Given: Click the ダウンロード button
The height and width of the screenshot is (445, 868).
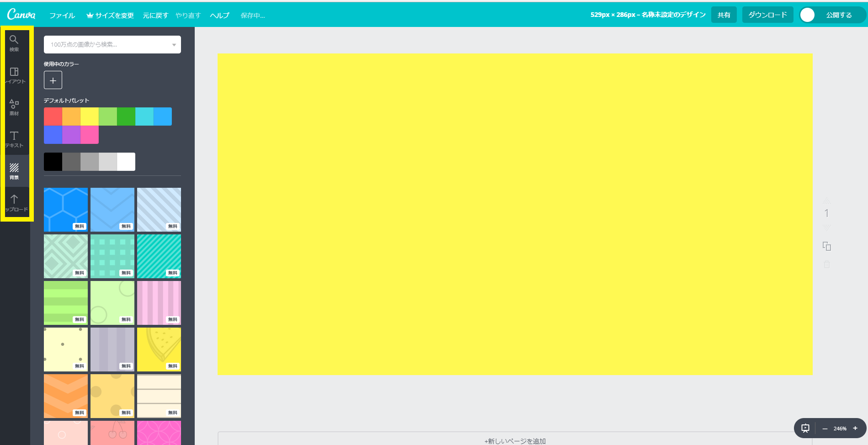Looking at the screenshot, I should point(767,15).
